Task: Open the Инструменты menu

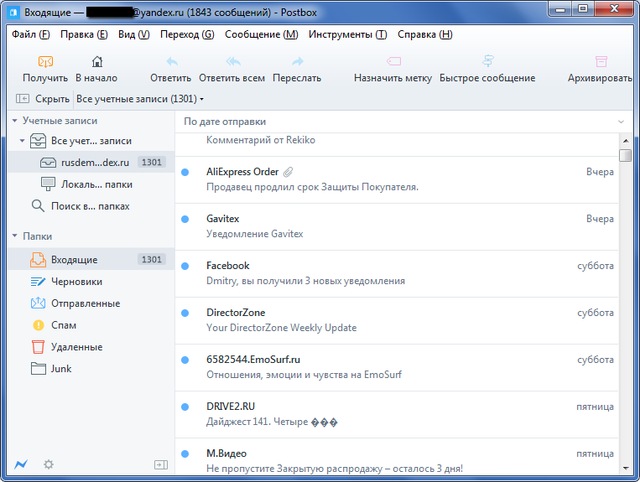Action: (x=347, y=34)
